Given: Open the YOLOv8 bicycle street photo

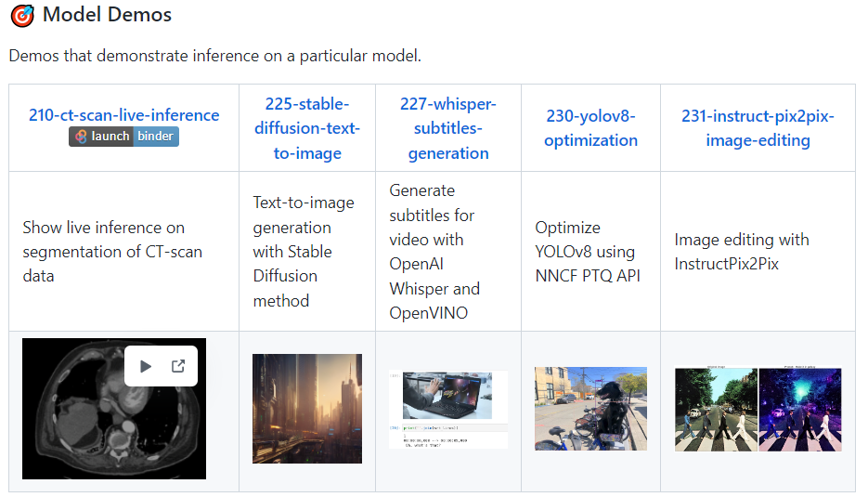Looking at the screenshot, I should click(590, 409).
